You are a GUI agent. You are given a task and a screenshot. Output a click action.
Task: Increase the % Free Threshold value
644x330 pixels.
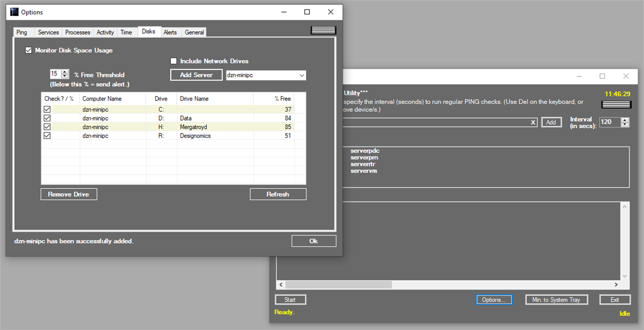coord(65,72)
